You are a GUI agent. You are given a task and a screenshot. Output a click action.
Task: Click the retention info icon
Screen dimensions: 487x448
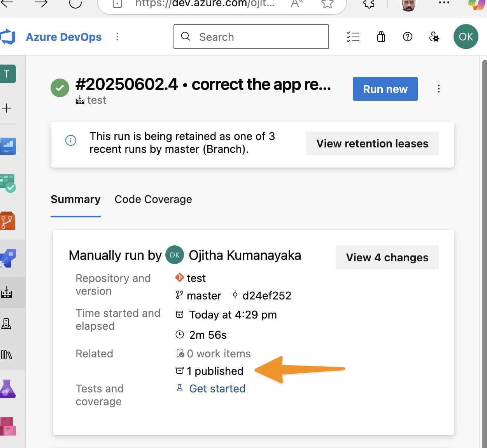(x=71, y=140)
